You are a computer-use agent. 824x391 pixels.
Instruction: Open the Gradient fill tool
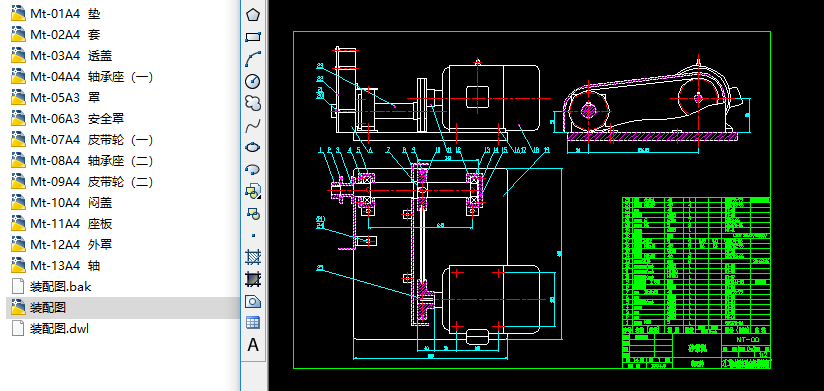[x=253, y=279]
